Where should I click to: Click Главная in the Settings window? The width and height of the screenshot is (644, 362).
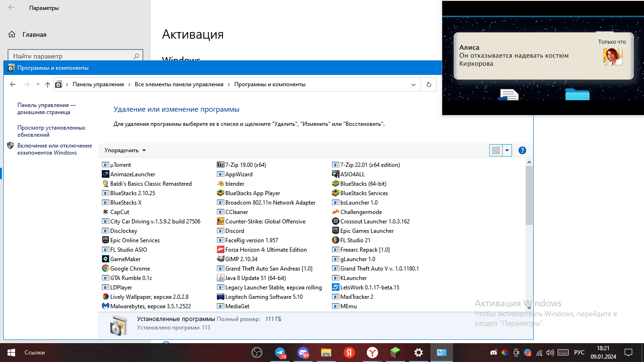tap(34, 34)
